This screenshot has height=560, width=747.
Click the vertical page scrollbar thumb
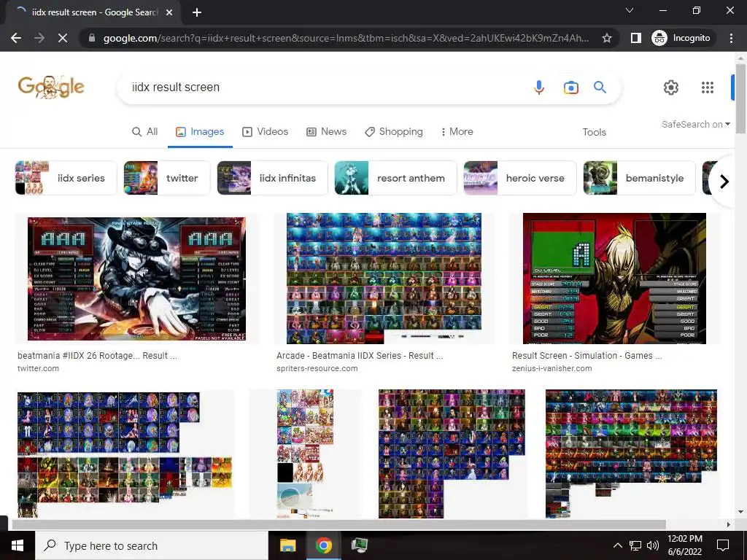[740, 98]
